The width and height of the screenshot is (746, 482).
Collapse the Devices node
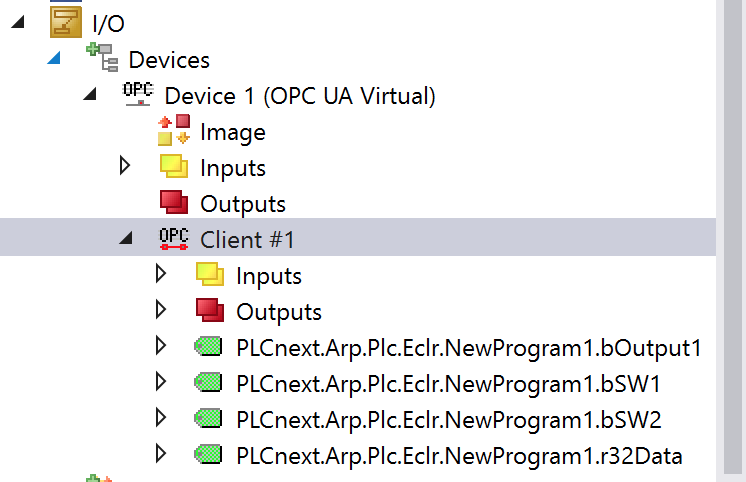tap(54, 58)
